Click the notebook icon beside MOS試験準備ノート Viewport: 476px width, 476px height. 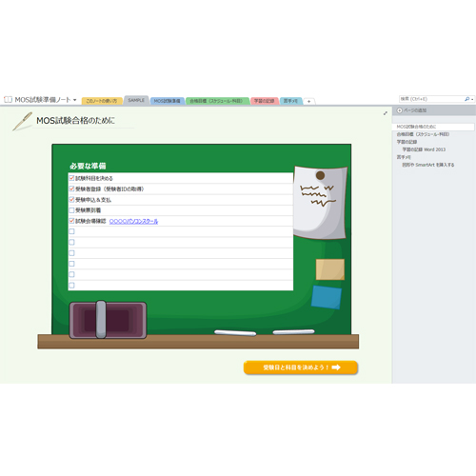tap(8, 100)
